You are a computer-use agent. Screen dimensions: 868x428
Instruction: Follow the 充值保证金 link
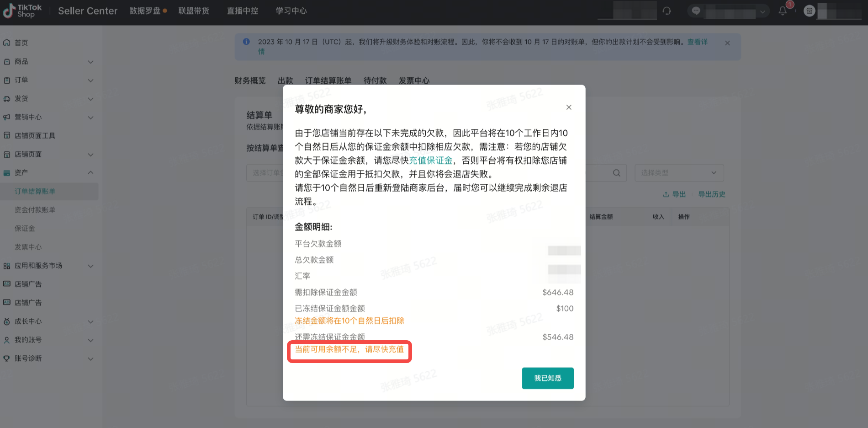tap(430, 160)
